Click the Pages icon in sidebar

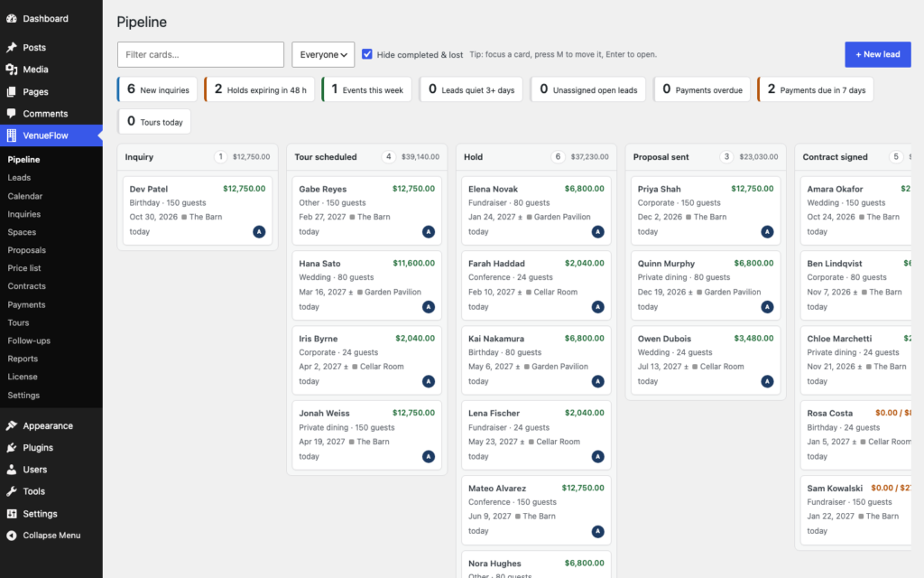(12, 91)
